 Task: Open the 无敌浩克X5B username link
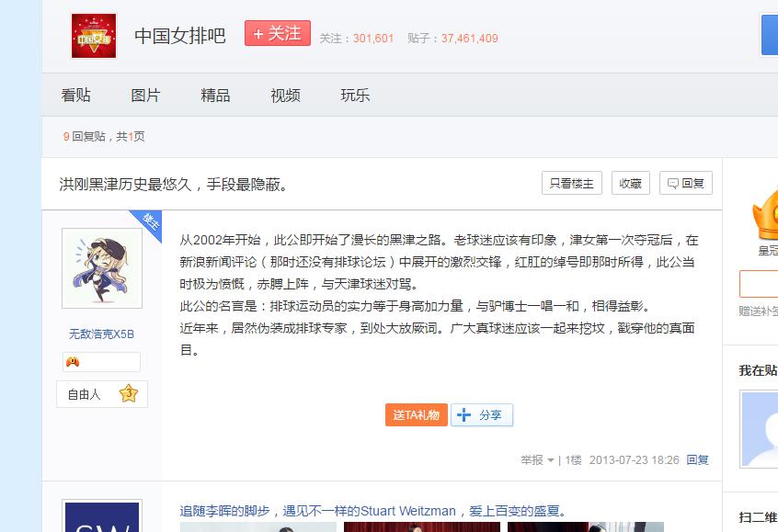tap(101, 334)
